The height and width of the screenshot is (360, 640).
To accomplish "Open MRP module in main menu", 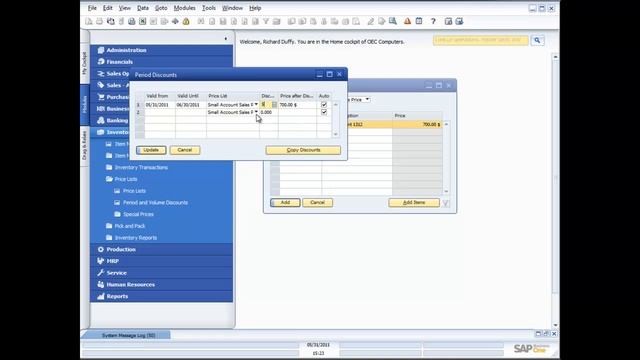I will (162, 261).
